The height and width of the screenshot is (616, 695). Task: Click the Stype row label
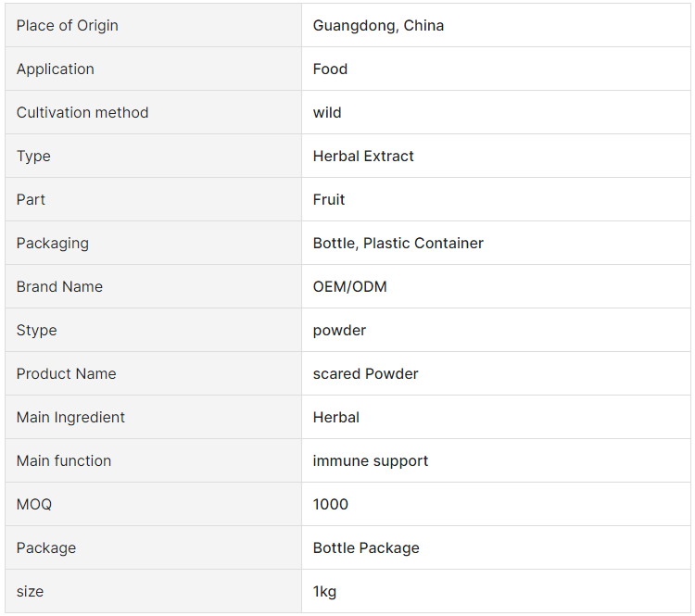tap(37, 330)
